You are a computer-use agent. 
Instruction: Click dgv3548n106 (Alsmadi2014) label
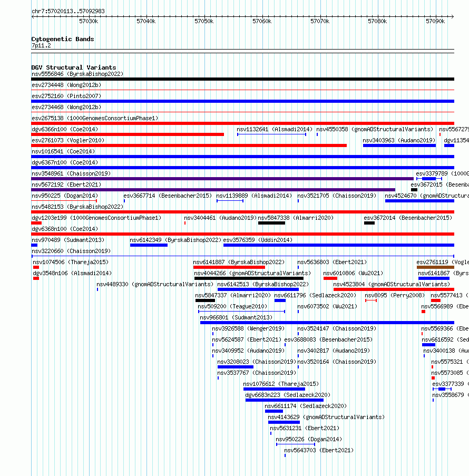72,273
